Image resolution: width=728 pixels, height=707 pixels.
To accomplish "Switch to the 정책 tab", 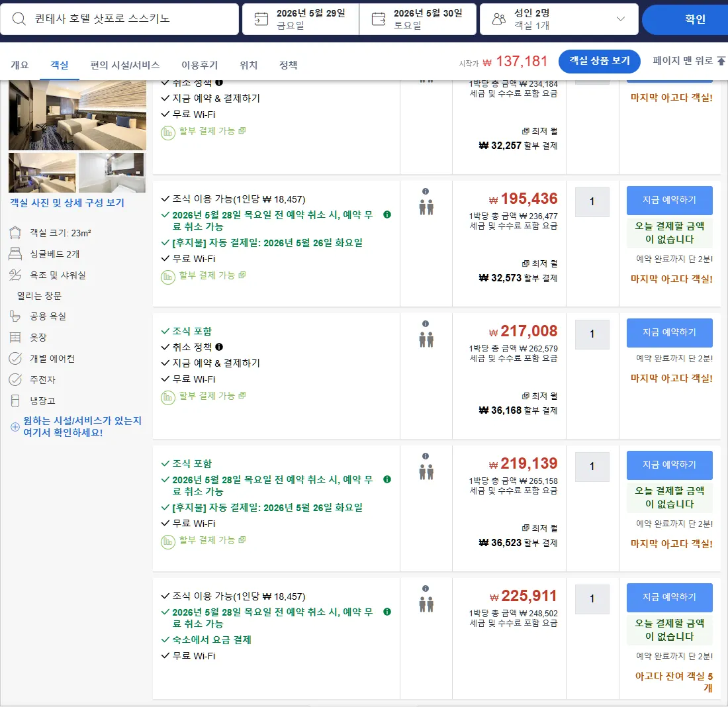I will click(x=289, y=65).
